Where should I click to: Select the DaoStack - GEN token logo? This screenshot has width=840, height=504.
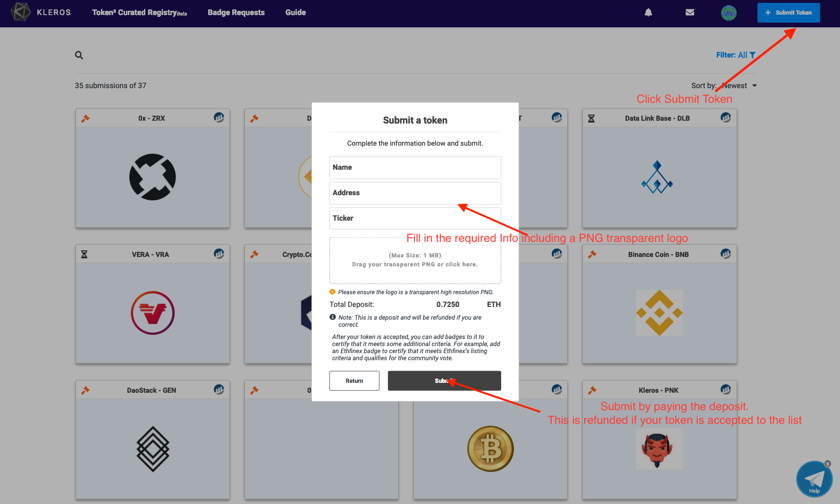(153, 449)
